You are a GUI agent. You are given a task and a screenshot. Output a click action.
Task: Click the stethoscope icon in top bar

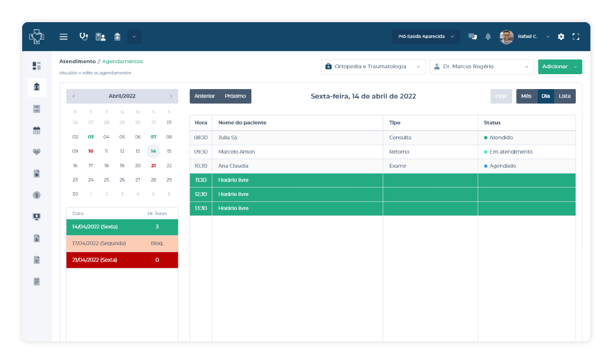coord(84,37)
